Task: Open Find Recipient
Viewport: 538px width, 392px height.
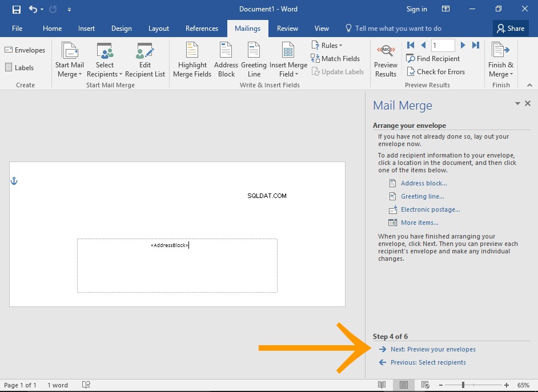Action: click(433, 59)
